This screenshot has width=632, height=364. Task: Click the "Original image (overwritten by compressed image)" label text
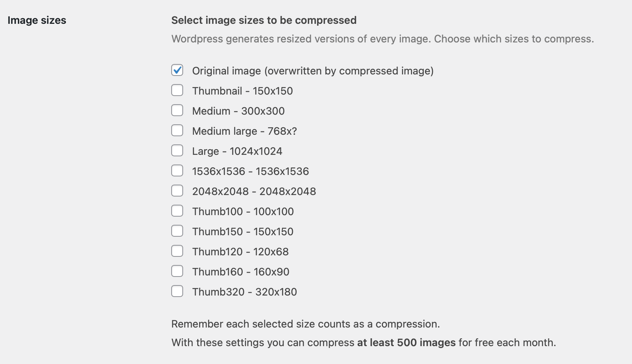[x=313, y=71]
